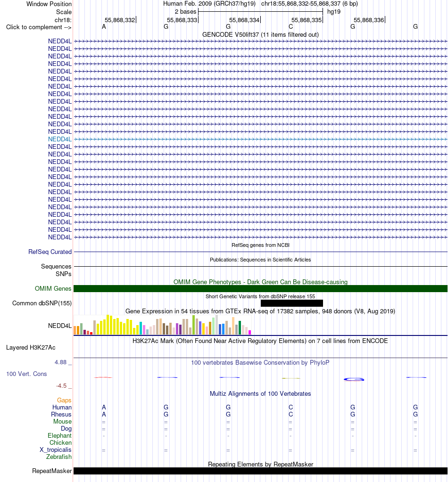Open the 'OMIM Gene Phenotypes' green title
The width and height of the screenshot is (448, 482).
pos(260,282)
